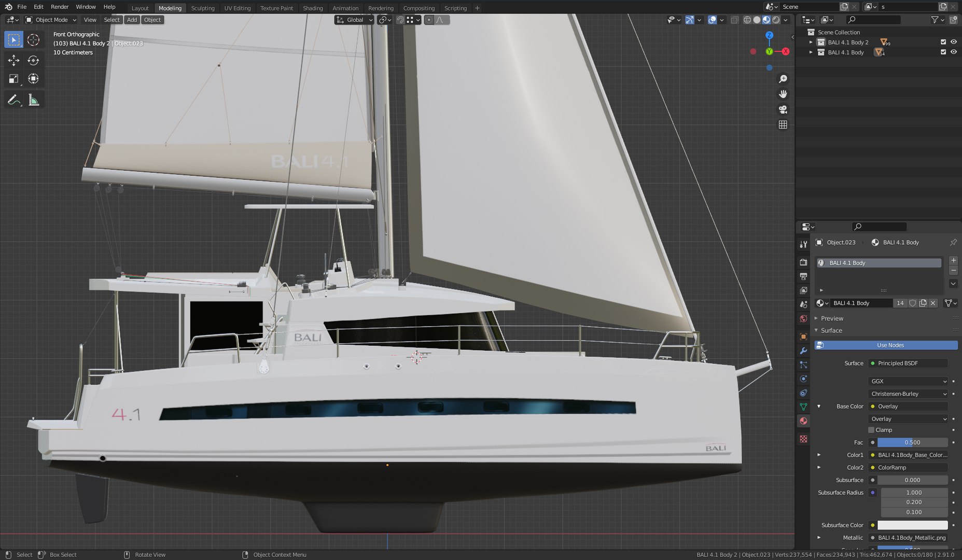This screenshot has height=560, width=962.
Task: Choose the Move tool
Action: pos(14,61)
